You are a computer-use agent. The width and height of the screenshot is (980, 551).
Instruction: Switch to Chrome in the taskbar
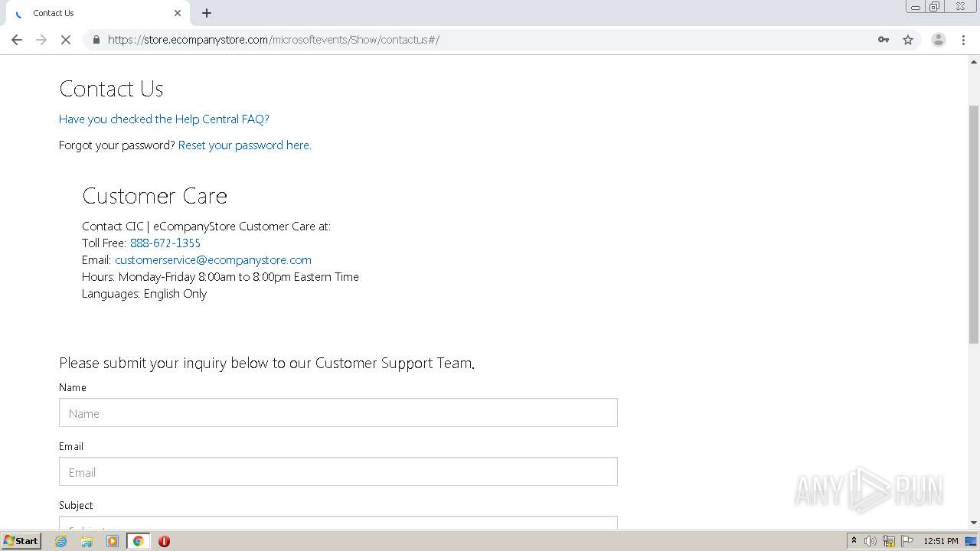click(139, 541)
